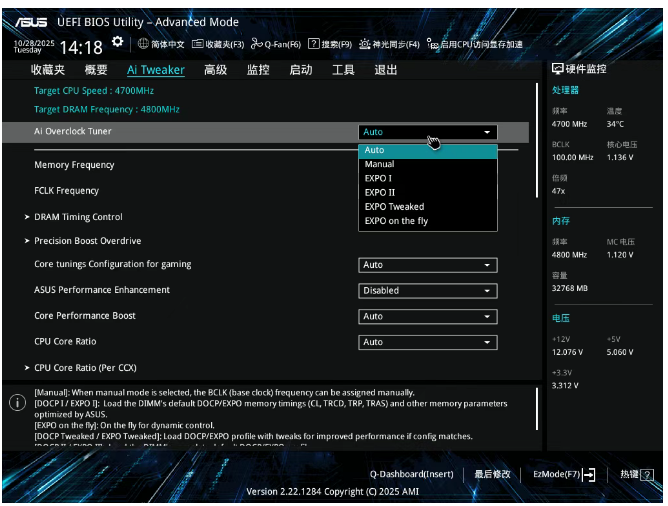Open 神光同步(F4) Aura lighting
This screenshot has width=668, height=506.
click(x=365, y=44)
